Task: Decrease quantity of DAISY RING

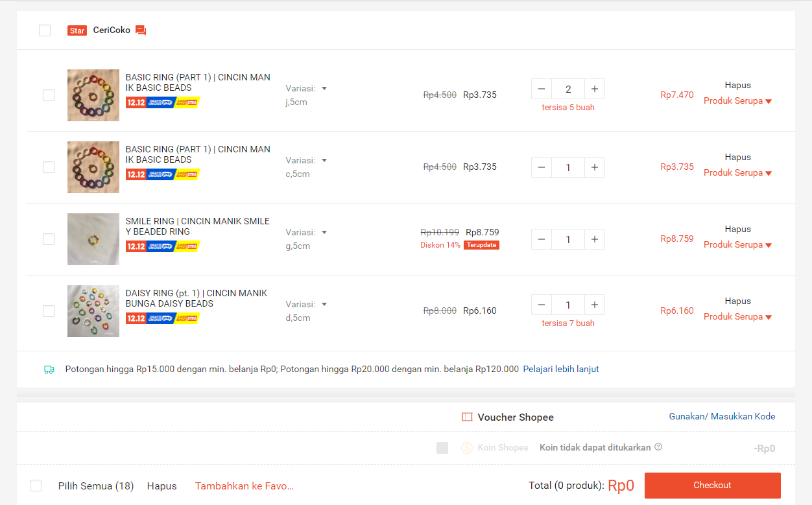Action: coord(542,305)
